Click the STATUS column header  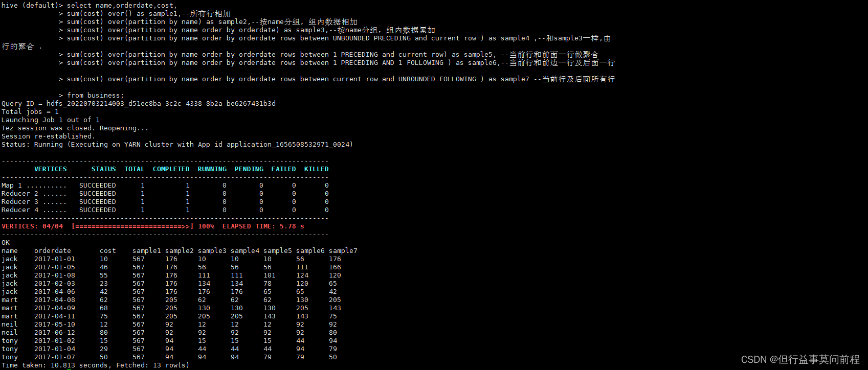click(104, 169)
